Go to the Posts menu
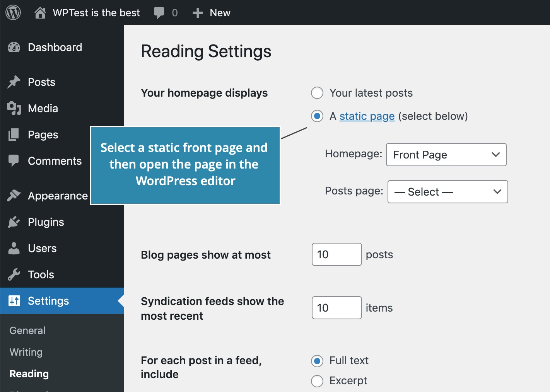Screen dimensions: 550x392 (x=41, y=82)
